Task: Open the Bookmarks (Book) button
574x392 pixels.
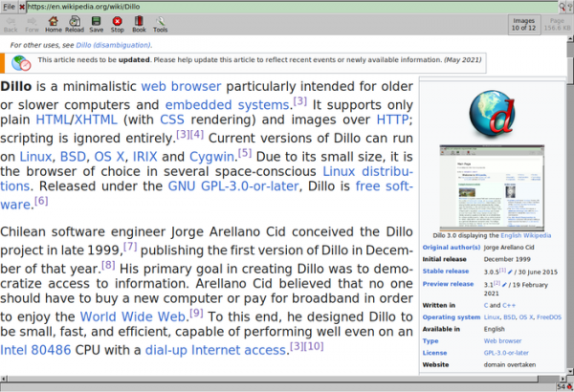Action: (139, 24)
